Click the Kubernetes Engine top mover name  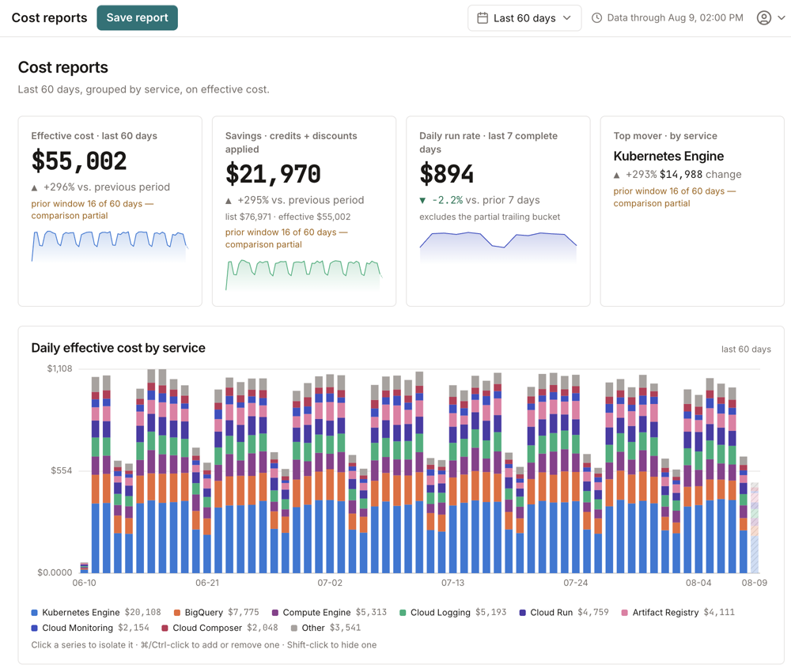pyautogui.click(x=668, y=157)
